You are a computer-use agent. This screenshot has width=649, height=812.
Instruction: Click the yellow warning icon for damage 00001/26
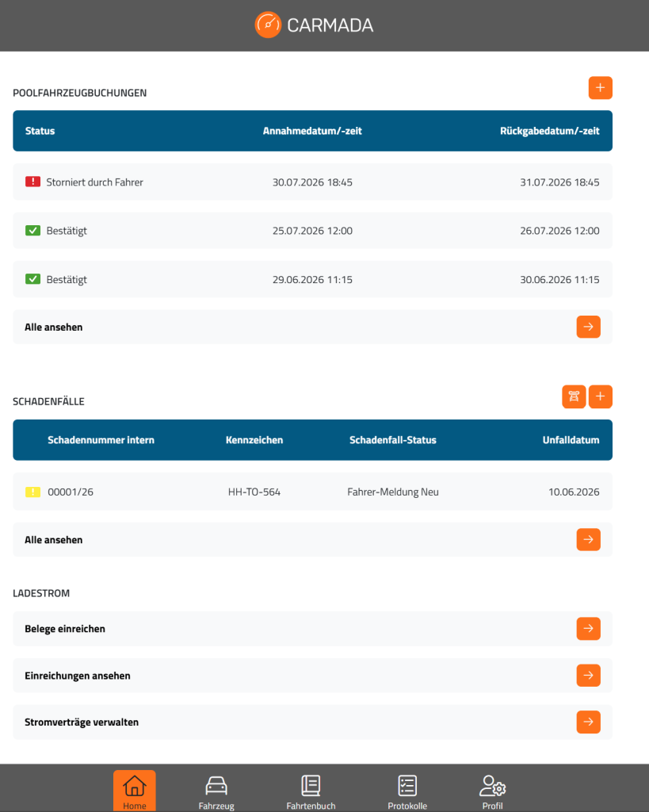click(x=32, y=492)
